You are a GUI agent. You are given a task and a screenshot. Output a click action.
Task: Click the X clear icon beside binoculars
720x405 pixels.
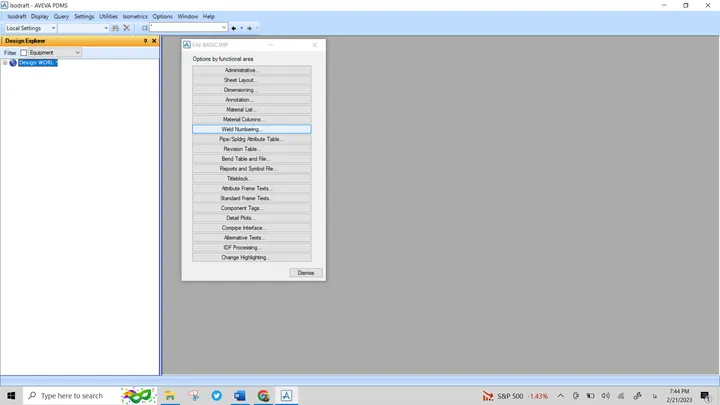[126, 28]
